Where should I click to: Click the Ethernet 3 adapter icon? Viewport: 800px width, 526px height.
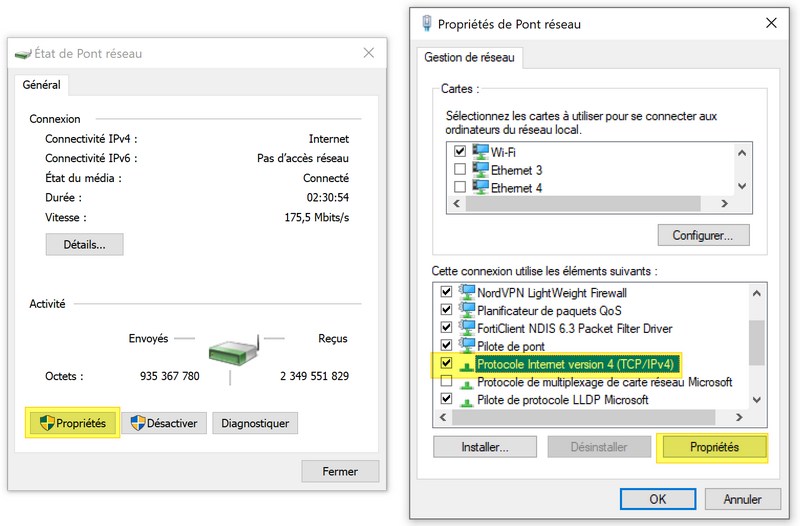479,169
